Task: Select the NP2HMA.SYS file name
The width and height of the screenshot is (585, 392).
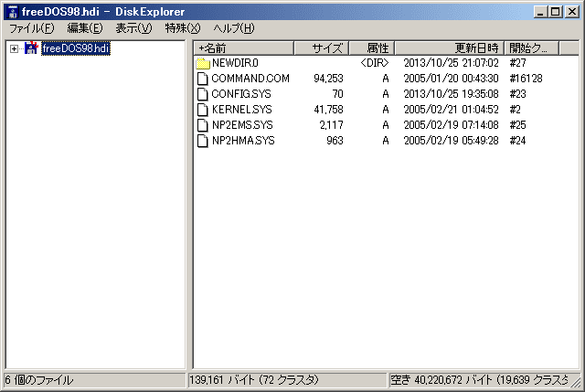Action: coord(243,141)
